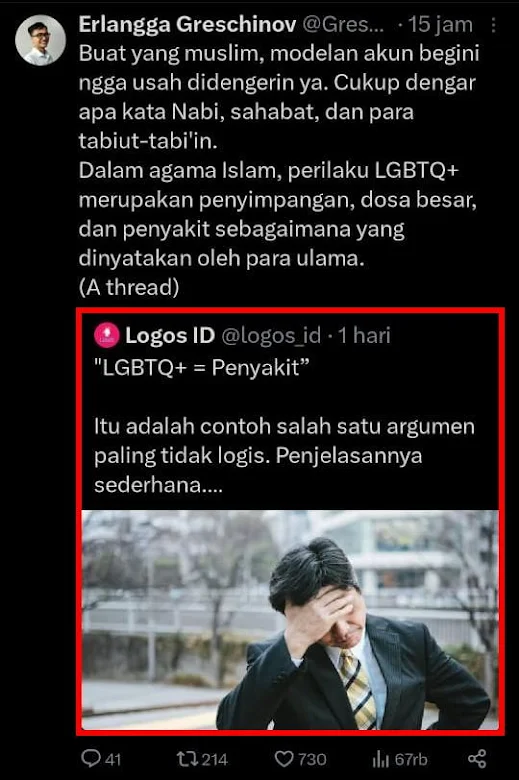Open the quoted tweet's 1 hari timestamp
Viewport: 519px width, 780px height.
tap(364, 335)
